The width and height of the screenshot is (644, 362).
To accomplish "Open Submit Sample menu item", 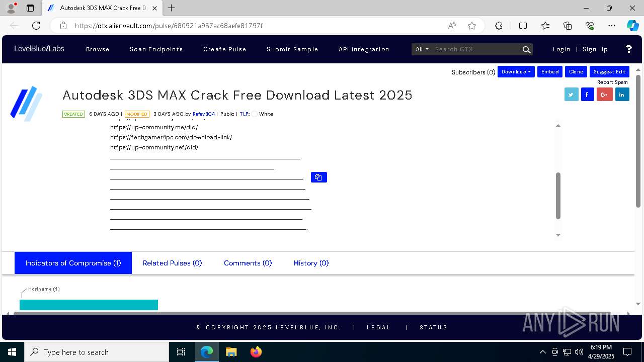I will 292,49.
